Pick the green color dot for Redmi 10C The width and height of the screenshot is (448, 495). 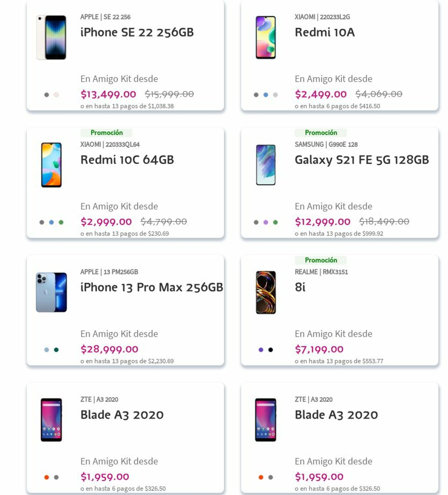tap(61, 222)
